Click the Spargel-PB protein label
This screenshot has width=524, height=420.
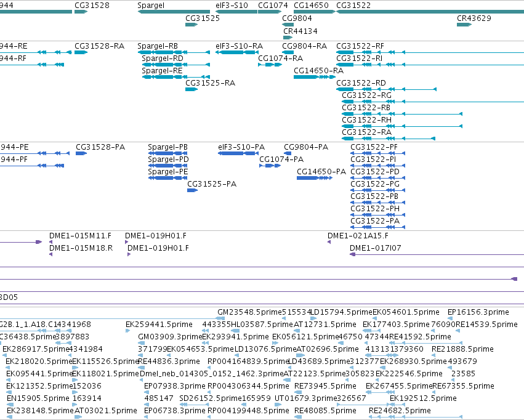167,147
